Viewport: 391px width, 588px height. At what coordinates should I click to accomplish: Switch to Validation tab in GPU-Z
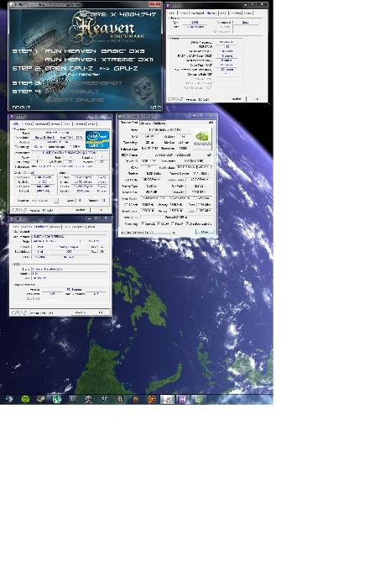click(x=159, y=123)
